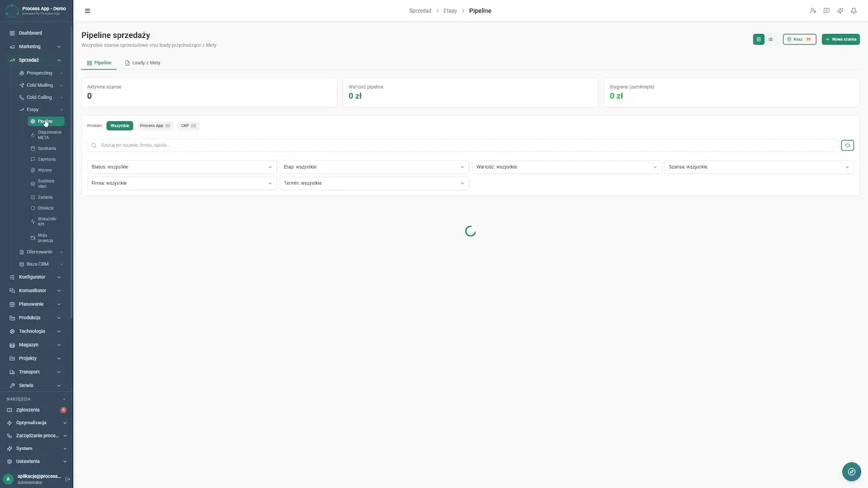Open the AI sparkle assistant icon
This screenshot has width=868, height=488.
point(840,11)
